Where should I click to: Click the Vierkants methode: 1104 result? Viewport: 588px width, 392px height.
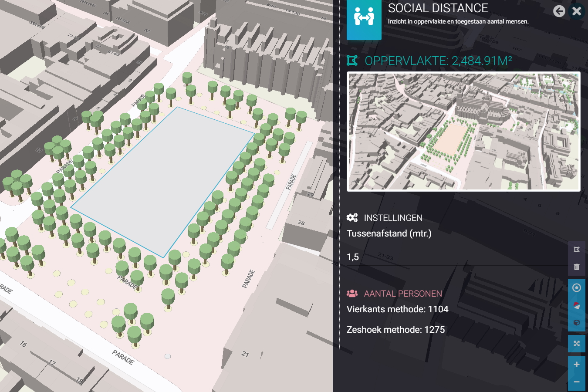click(x=397, y=309)
